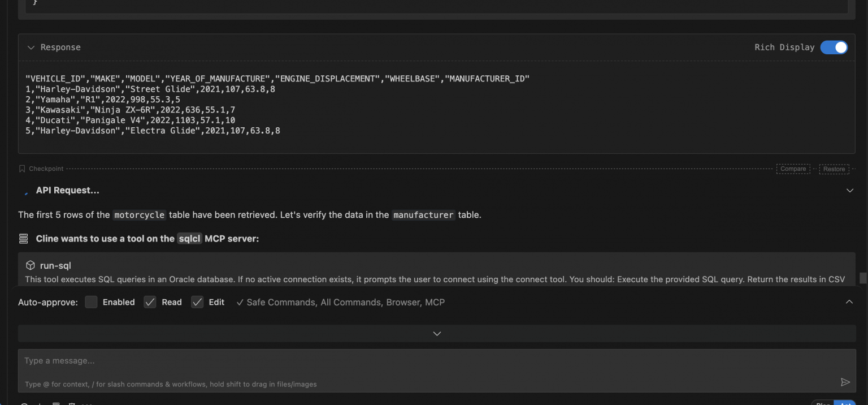This screenshot has height=405, width=868.
Task: Switch to Plan mode
Action: (823, 403)
